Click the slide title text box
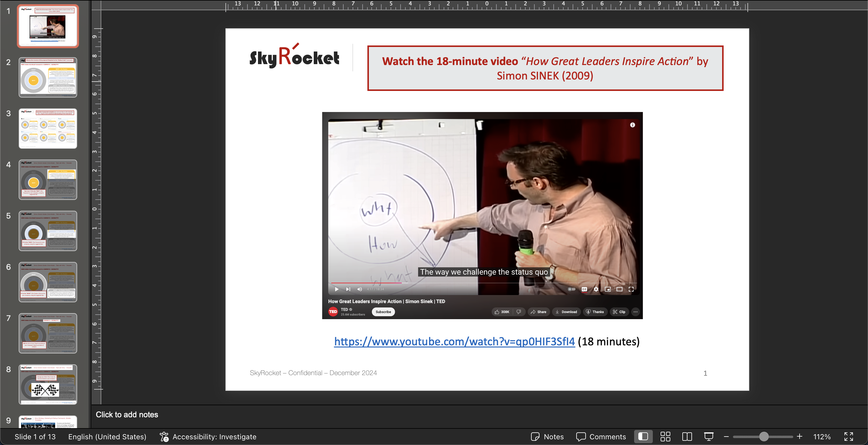The height and width of the screenshot is (445, 868). (545, 68)
